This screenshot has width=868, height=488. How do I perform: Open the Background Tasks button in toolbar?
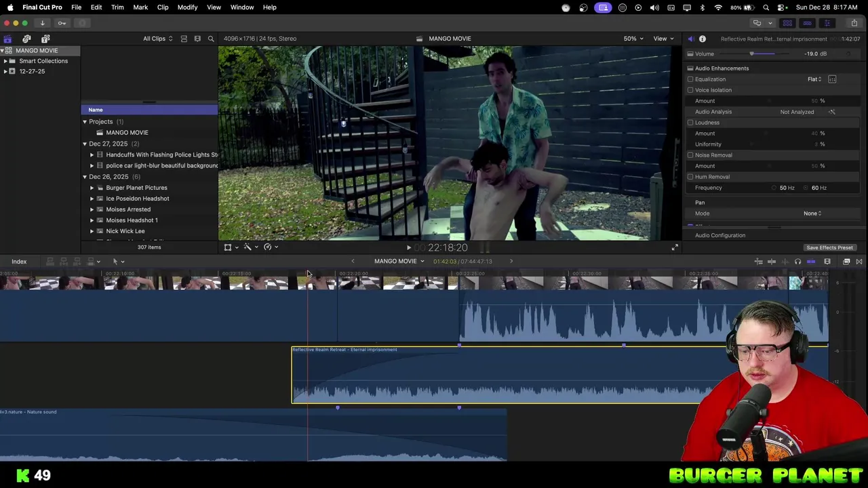[82, 23]
